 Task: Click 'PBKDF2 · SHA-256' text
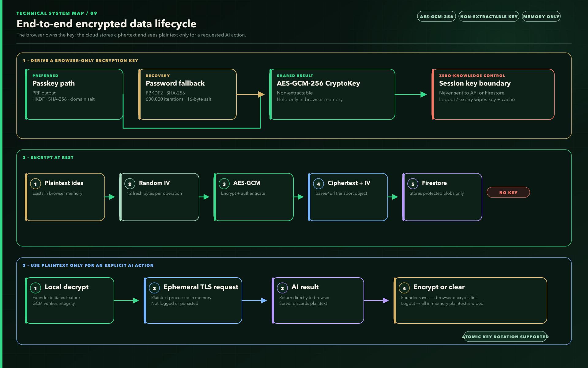[165, 93]
